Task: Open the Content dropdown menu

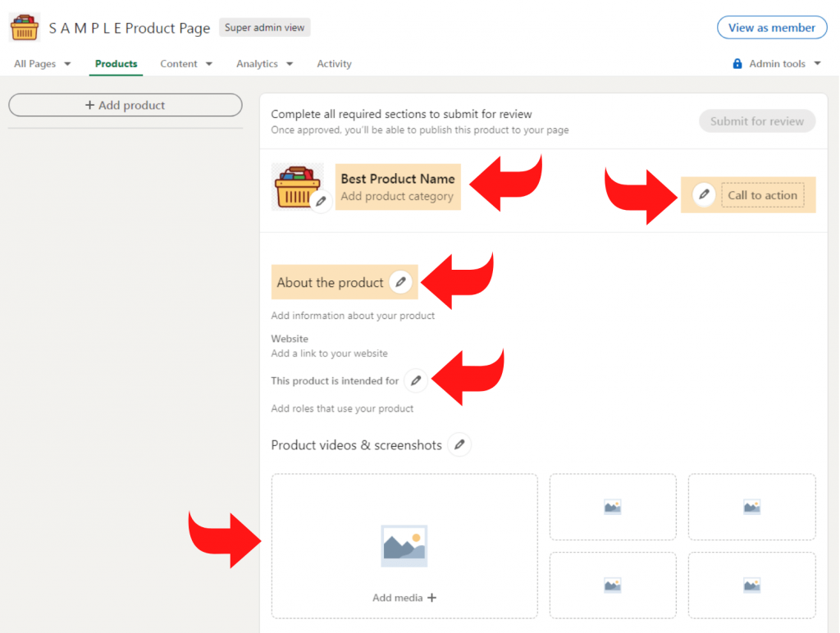Action: pos(186,63)
